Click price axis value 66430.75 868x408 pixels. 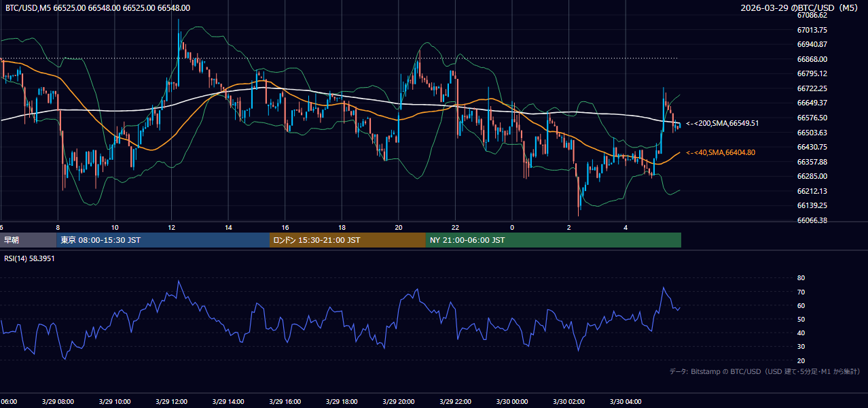click(812, 147)
